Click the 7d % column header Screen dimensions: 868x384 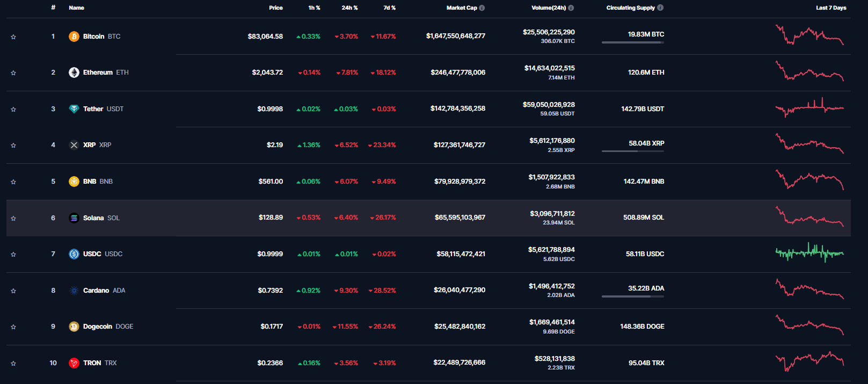point(389,8)
